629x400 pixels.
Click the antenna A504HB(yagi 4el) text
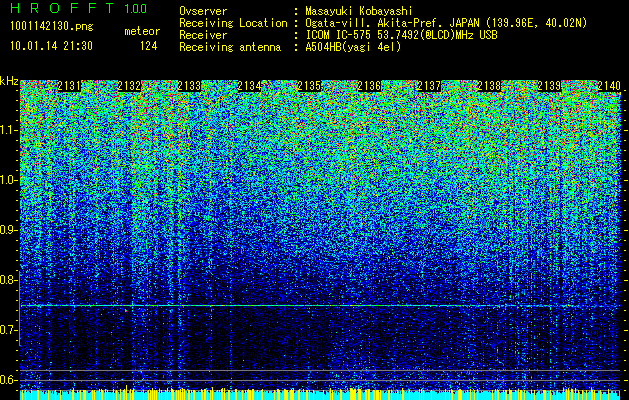353,47
